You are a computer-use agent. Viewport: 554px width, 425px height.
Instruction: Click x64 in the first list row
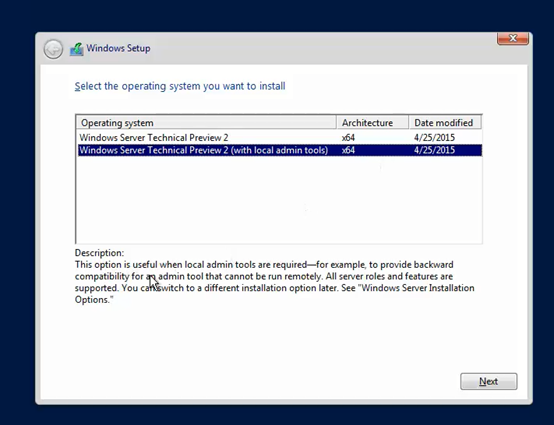click(348, 137)
